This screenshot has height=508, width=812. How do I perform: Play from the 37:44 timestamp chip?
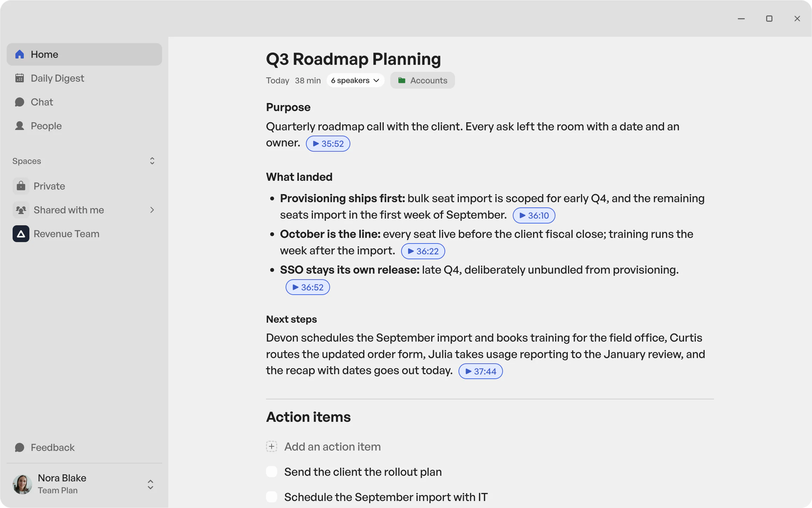pos(481,371)
